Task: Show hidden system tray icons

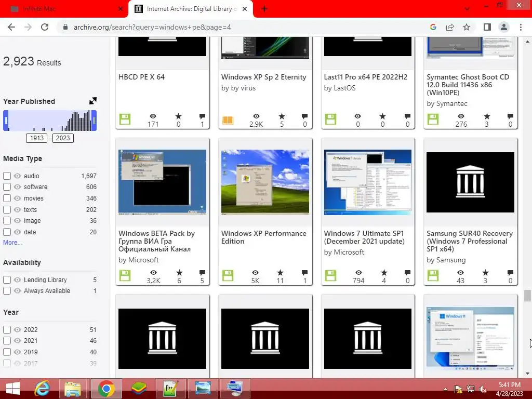Action: [445, 389]
